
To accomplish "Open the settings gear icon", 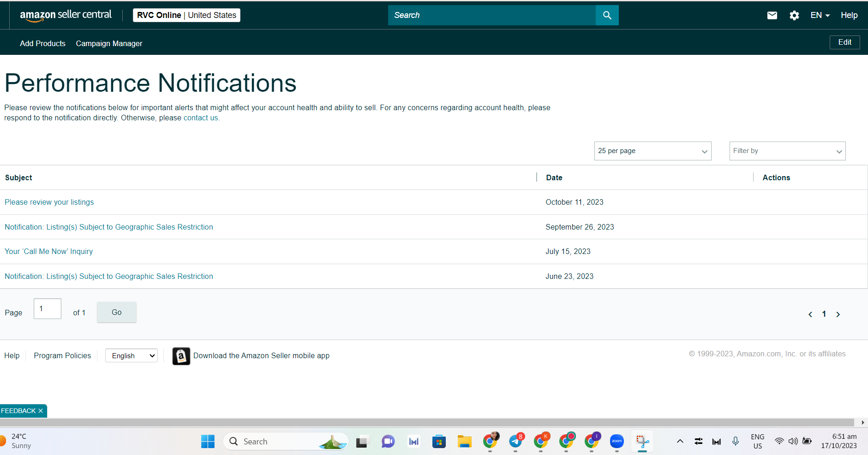I will tap(794, 15).
